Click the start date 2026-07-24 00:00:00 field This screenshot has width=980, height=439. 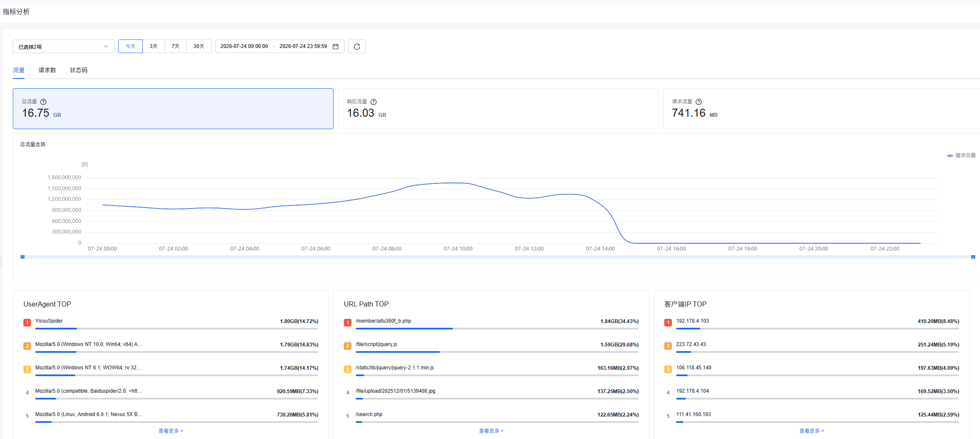pyautogui.click(x=244, y=46)
